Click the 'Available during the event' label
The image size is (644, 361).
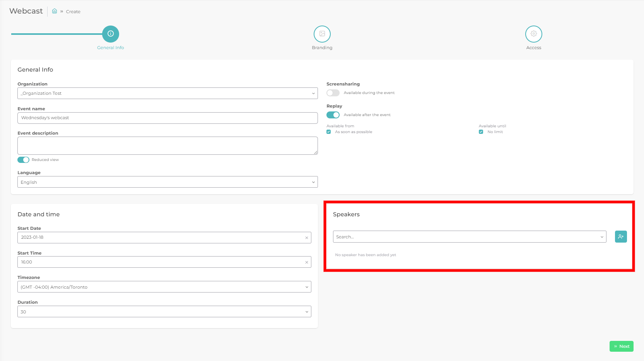point(369,93)
